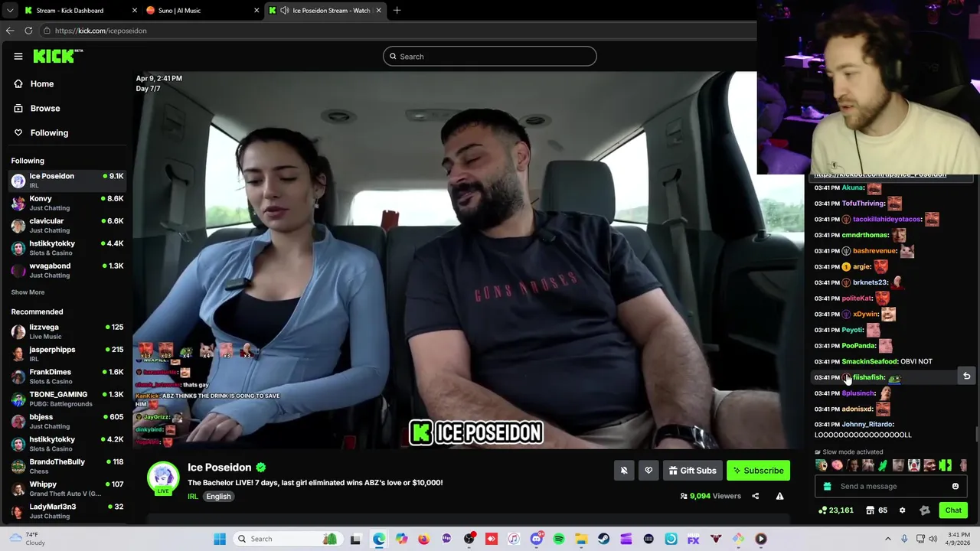Screen dimensions: 980x551
Task: Share the stream via share icon
Action: [755, 496]
